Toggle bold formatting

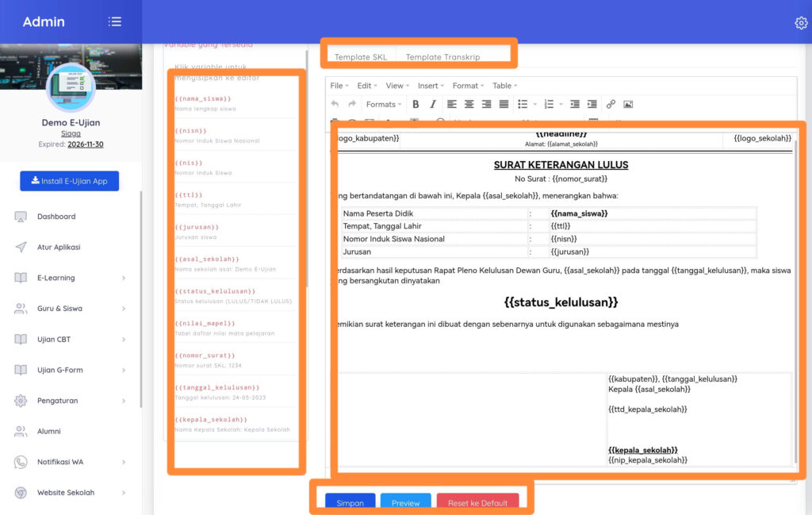416,104
